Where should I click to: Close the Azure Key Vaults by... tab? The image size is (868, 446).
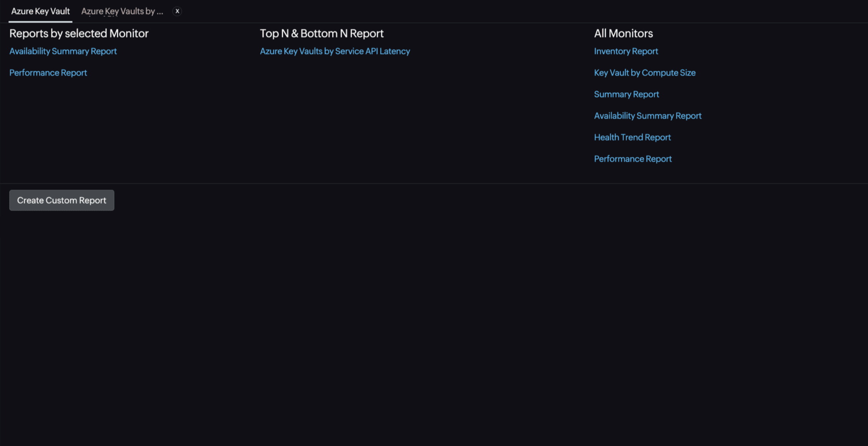pos(177,11)
